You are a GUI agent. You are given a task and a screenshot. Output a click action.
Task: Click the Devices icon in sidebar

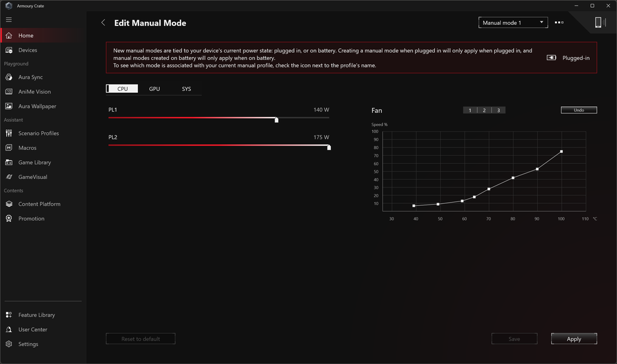coord(9,50)
